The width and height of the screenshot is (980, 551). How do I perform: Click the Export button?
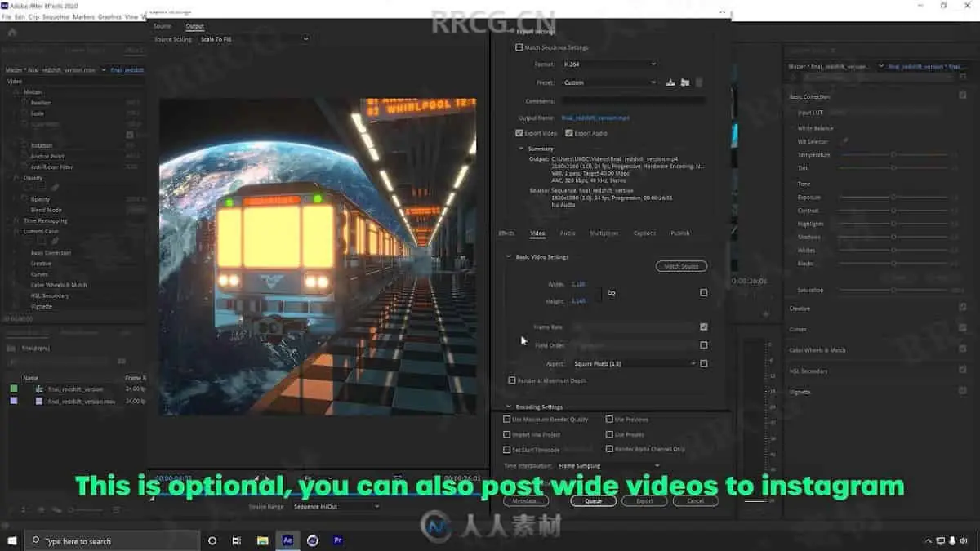click(644, 501)
